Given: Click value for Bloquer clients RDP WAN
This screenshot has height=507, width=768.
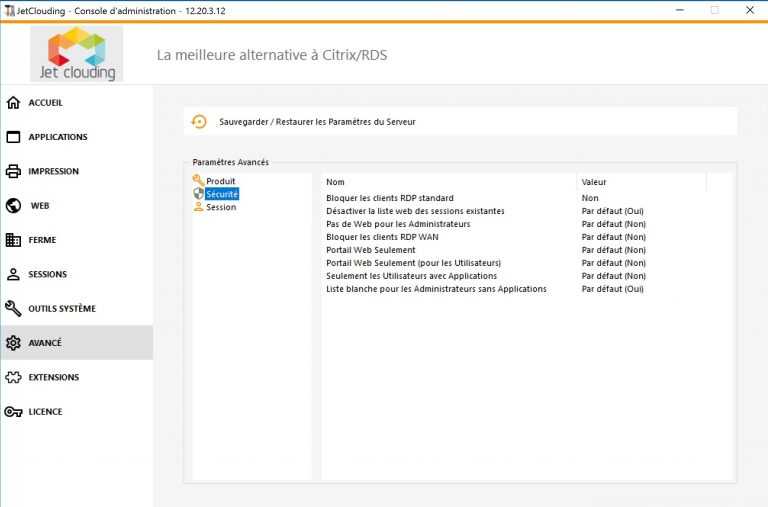Looking at the screenshot, I should 613,237.
